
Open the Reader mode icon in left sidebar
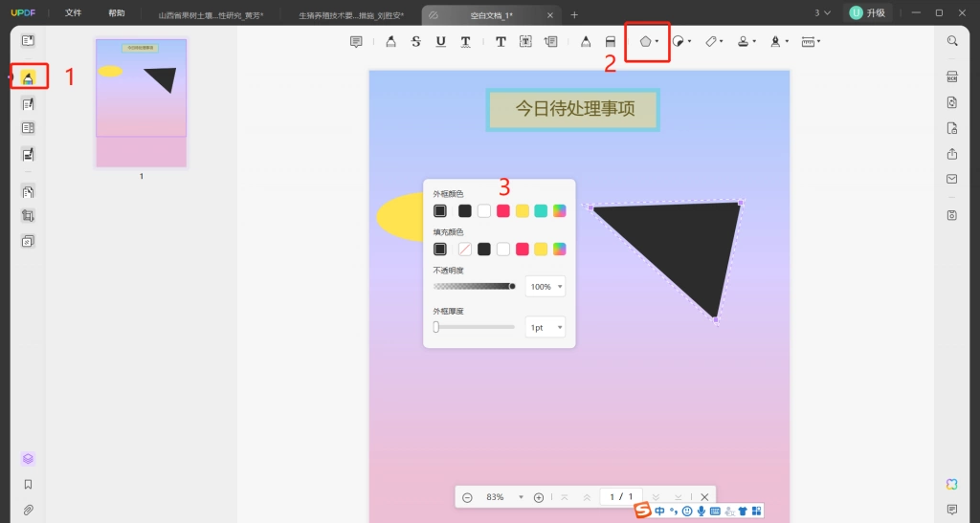28,40
